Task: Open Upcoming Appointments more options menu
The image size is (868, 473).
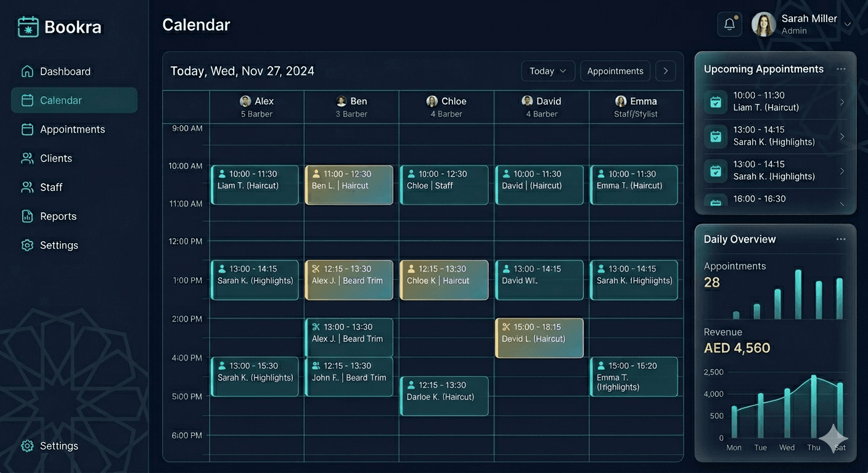Action: pyautogui.click(x=841, y=69)
